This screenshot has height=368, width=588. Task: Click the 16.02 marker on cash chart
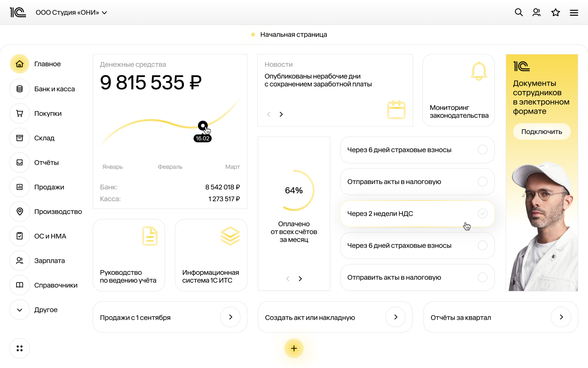coord(203,126)
